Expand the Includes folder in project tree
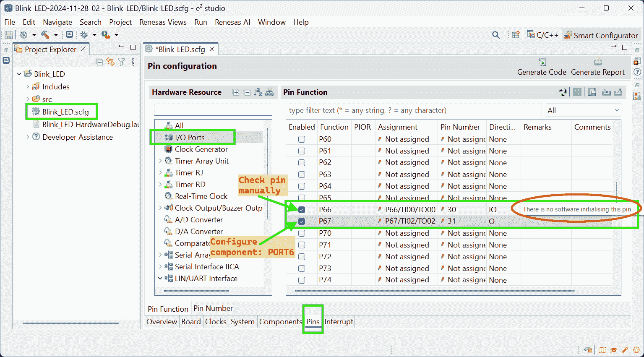644x357 pixels. pyautogui.click(x=28, y=87)
